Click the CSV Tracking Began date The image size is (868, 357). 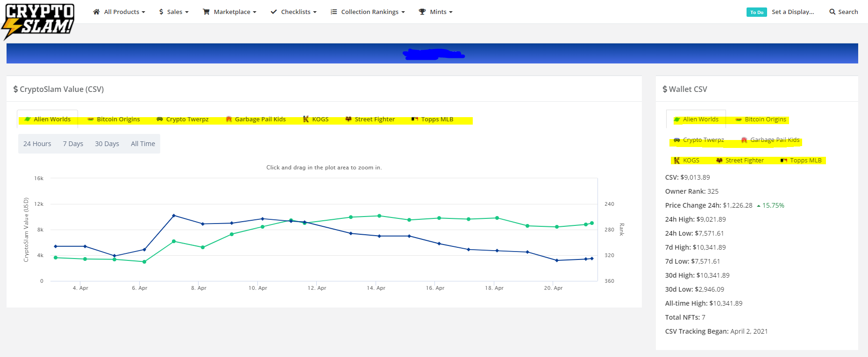(749, 331)
